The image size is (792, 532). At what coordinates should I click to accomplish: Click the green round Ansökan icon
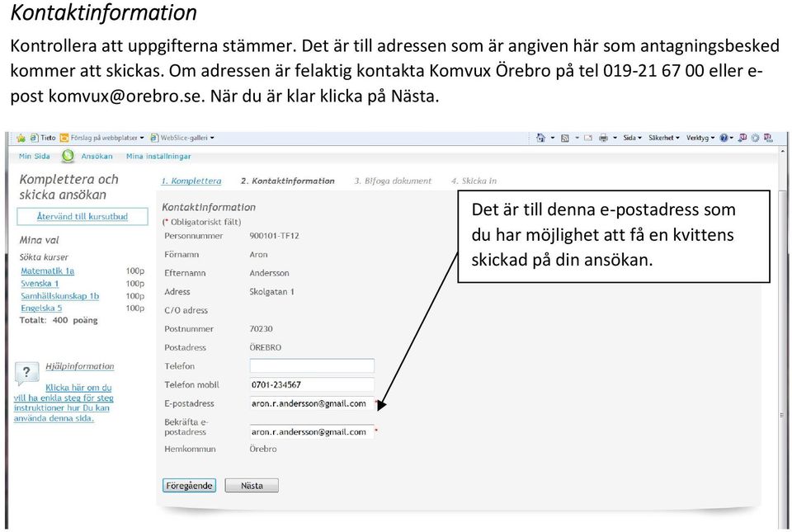pos(68,157)
